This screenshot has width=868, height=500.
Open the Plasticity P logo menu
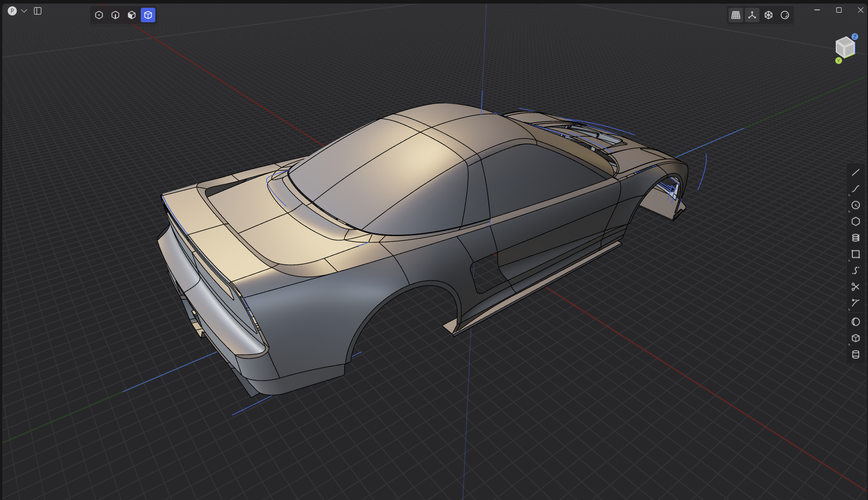pos(12,11)
